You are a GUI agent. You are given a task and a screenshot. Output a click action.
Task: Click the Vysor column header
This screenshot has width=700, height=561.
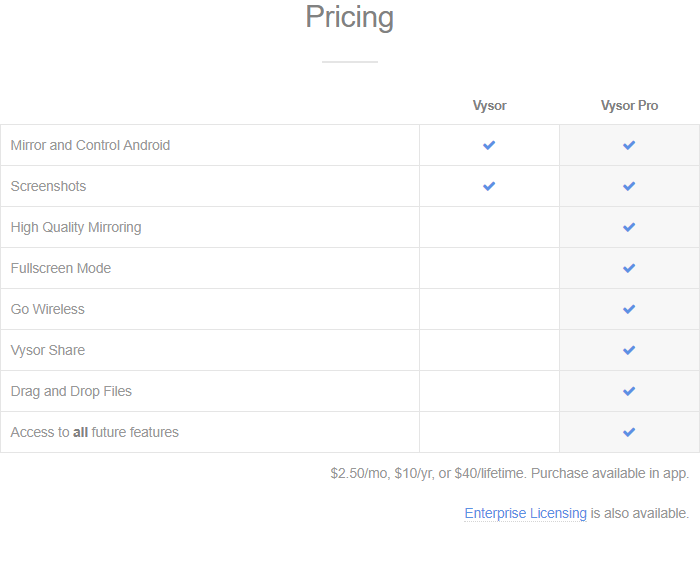(x=489, y=105)
